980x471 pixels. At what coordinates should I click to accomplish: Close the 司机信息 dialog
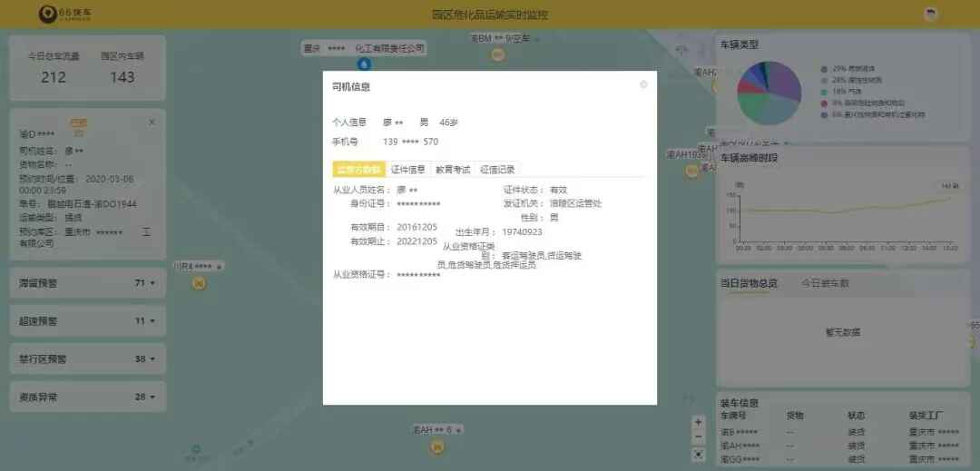tap(643, 84)
